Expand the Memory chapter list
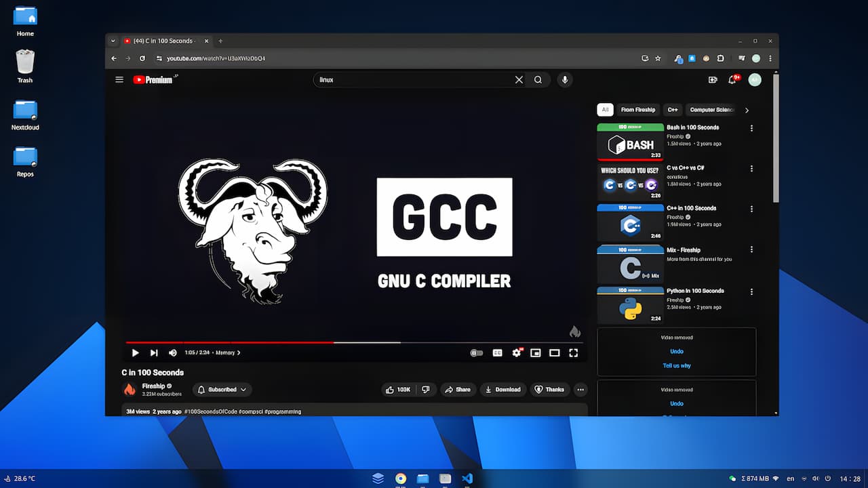Viewport: 868px width, 488px height. [x=228, y=352]
